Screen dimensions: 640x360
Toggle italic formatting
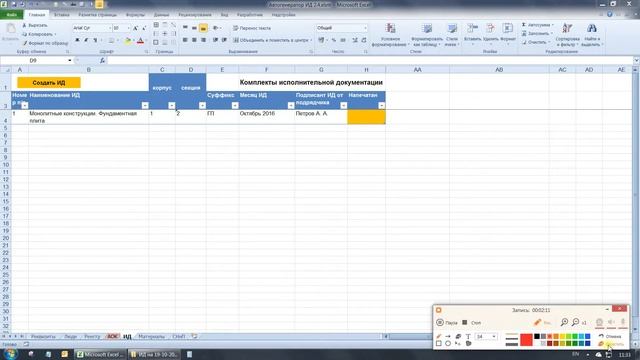pos(86,40)
